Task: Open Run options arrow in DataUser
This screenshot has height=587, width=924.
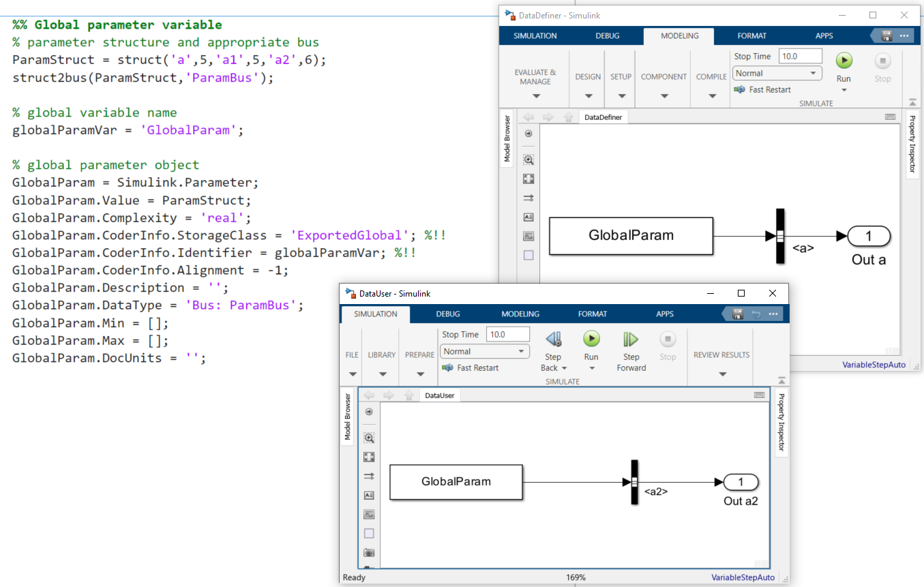Action: 591,368
